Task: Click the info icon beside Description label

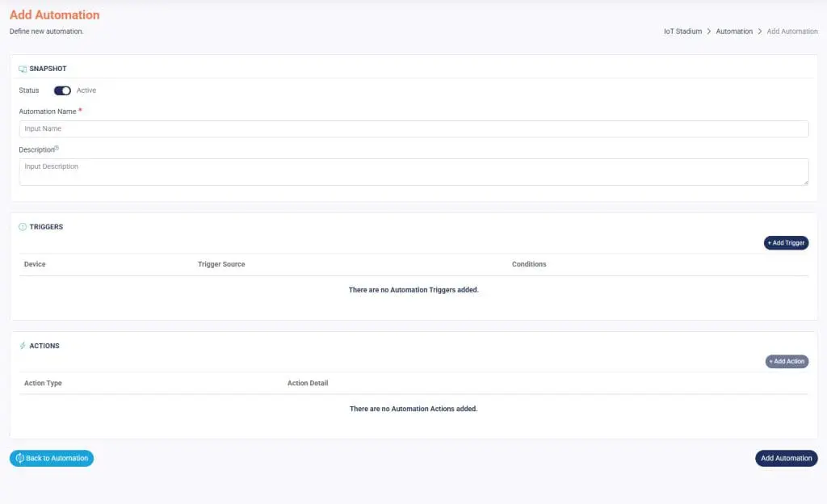Action: pyautogui.click(x=57, y=148)
